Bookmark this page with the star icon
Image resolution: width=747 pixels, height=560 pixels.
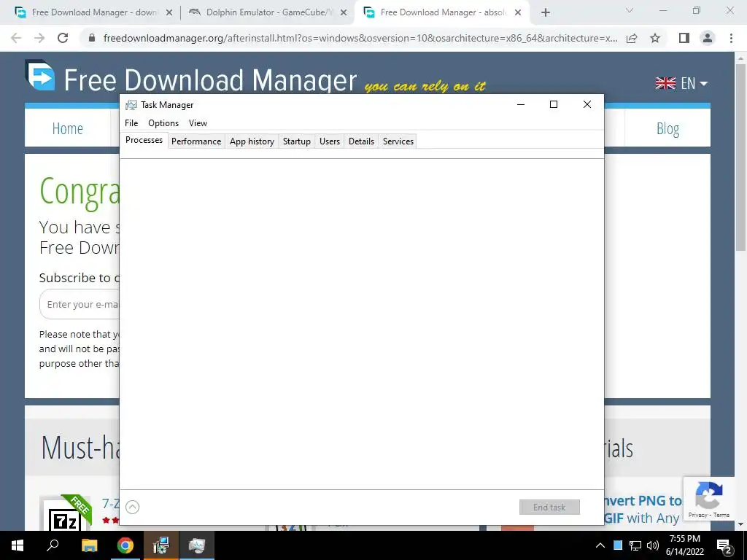[655, 38]
